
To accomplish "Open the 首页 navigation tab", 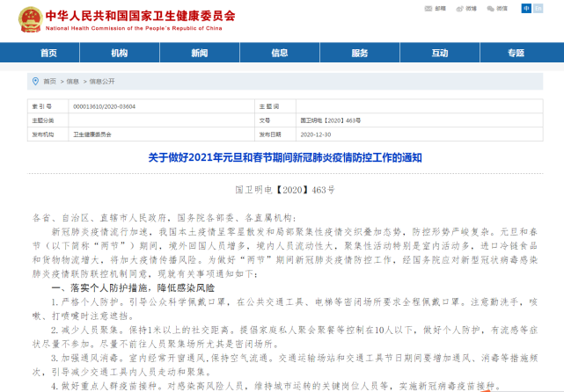I will [x=48, y=54].
